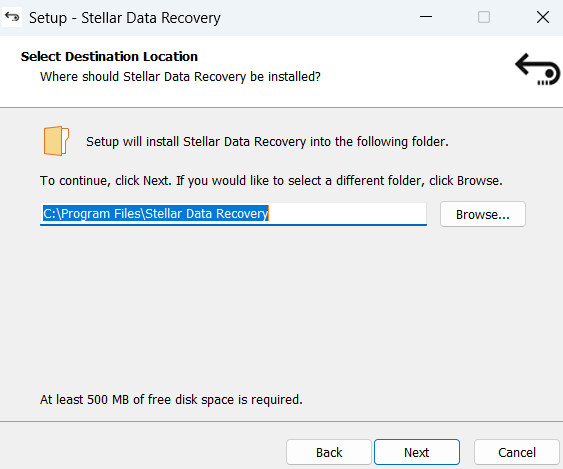The height and width of the screenshot is (469, 563).
Task: Click the Stellar return-arrow logo in header
Action: pyautogui.click(x=537, y=70)
